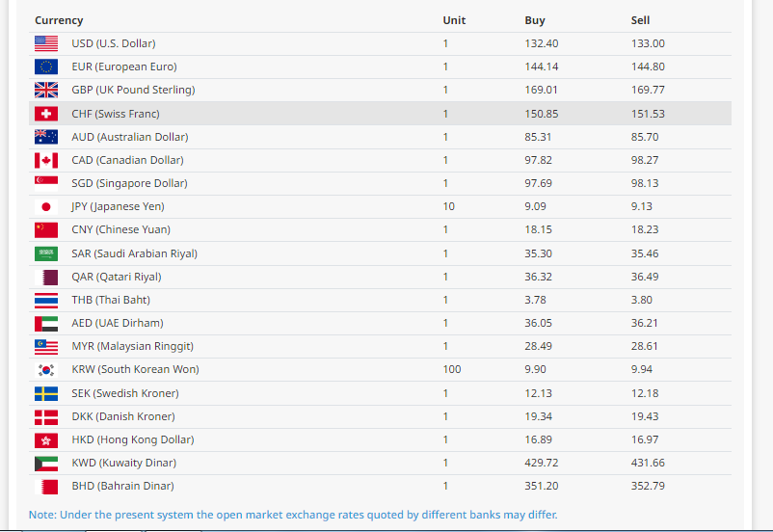The height and width of the screenshot is (532, 773).
Task: Click the Currency column header
Action: point(59,20)
